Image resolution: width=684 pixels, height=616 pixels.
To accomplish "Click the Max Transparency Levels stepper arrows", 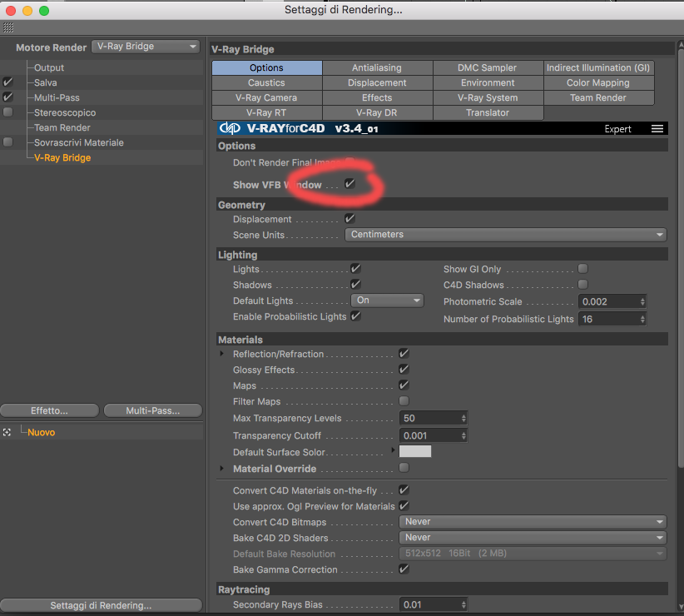I will click(463, 419).
